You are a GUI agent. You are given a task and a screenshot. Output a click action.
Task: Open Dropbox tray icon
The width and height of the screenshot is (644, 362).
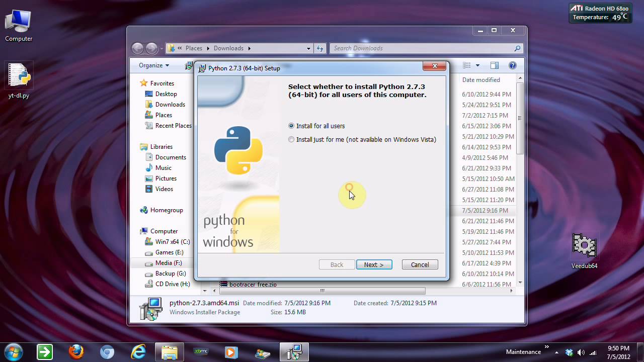pos(569,352)
